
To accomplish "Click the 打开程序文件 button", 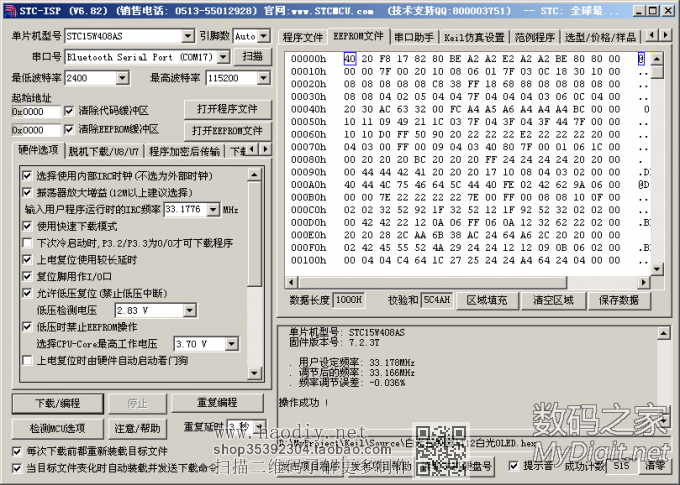I will click(x=227, y=109).
